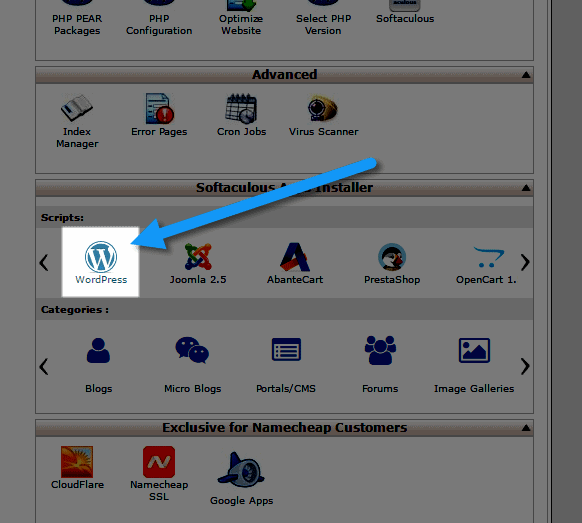Click the Virus Scanner text label
Viewport: 582px width, 523px height.
coord(323,132)
